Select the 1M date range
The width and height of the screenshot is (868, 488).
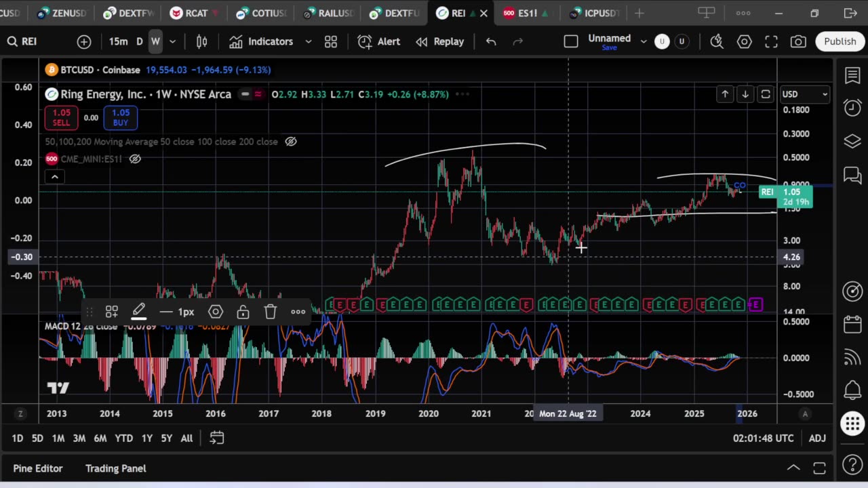pos(58,439)
